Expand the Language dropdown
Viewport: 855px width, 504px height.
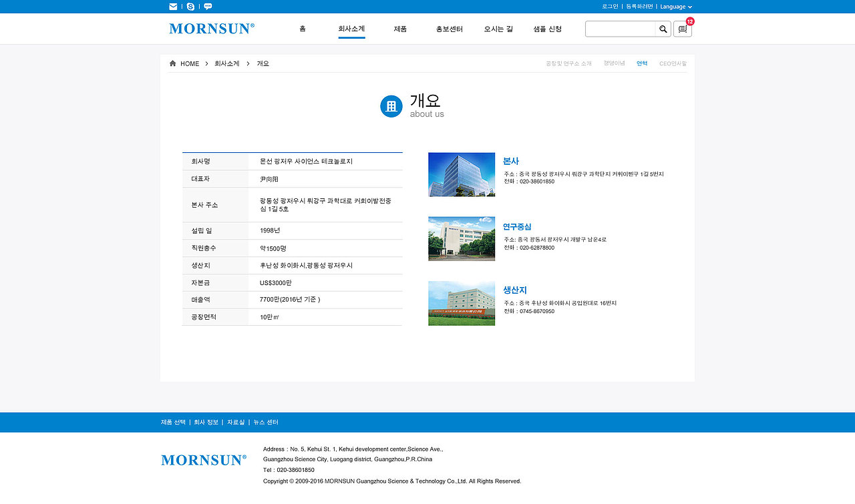point(676,7)
